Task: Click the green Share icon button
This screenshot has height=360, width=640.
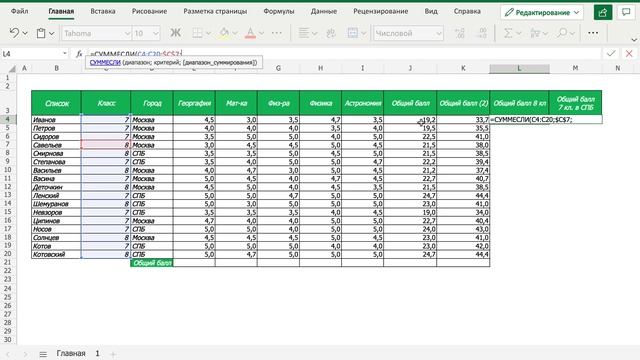Action: coord(603,13)
